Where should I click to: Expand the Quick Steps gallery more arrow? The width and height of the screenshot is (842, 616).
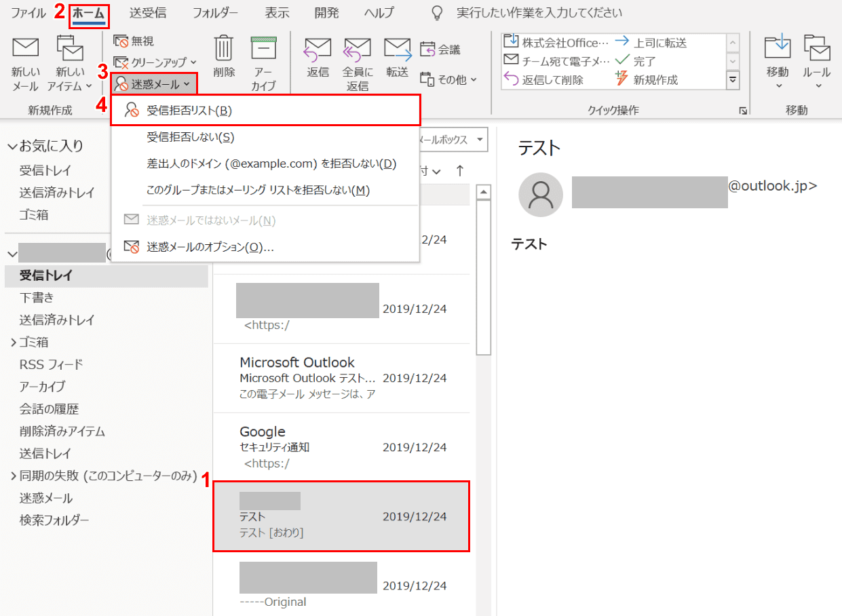click(x=733, y=80)
